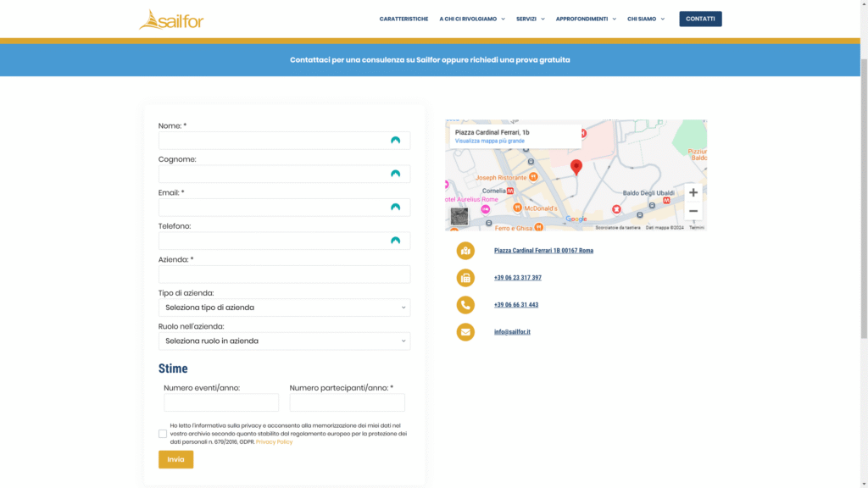Switch map to satellite view thumbnail

point(459,216)
